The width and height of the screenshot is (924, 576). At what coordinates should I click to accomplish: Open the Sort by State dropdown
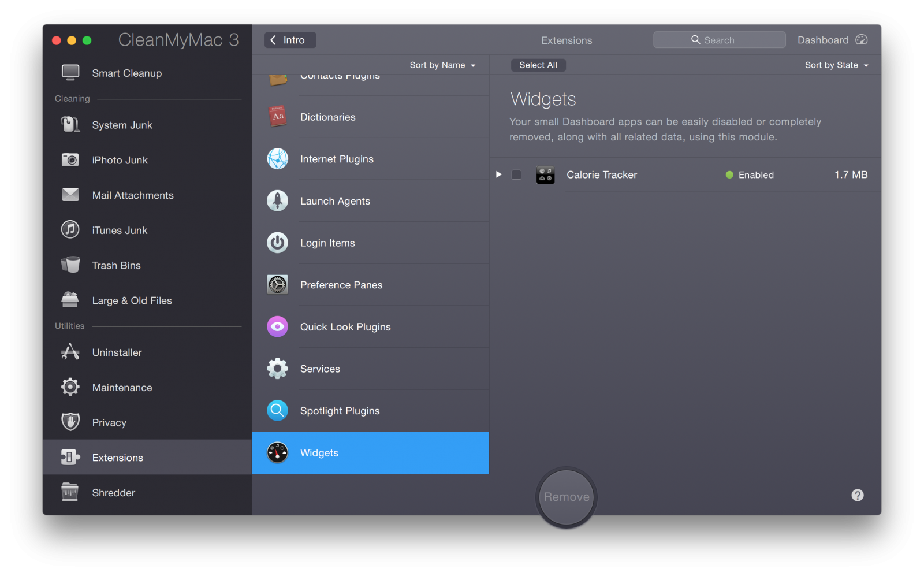click(837, 65)
